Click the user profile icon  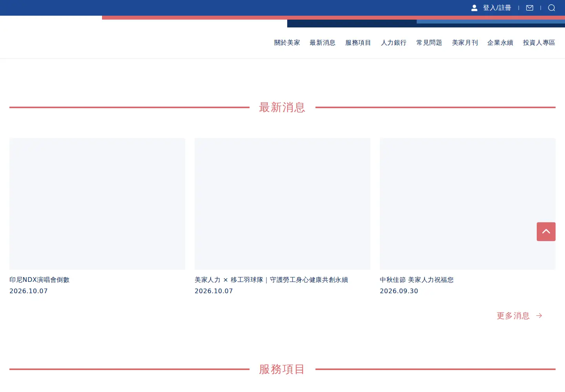point(474,8)
